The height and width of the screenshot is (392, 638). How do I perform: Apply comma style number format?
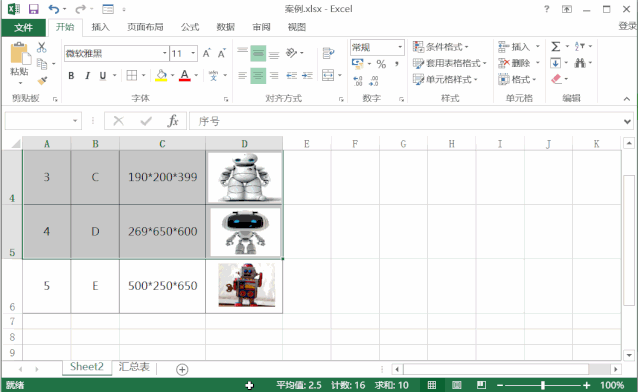coord(397,64)
